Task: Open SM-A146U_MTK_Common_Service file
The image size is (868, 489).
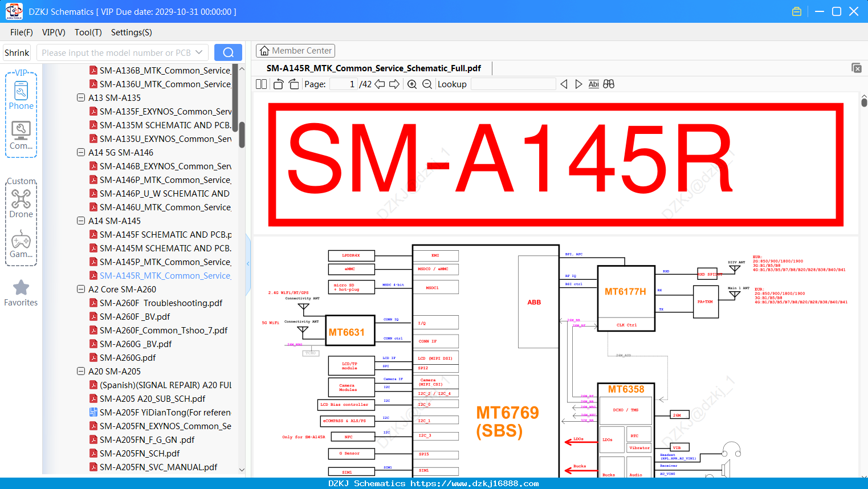Action: [161, 207]
